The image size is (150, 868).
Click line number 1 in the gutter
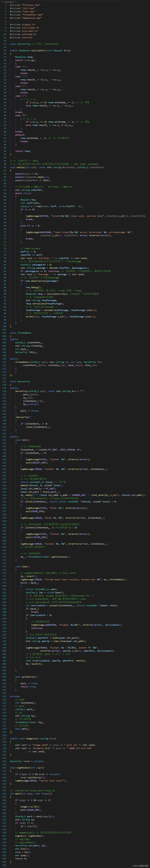pyautogui.click(x=5, y=5)
